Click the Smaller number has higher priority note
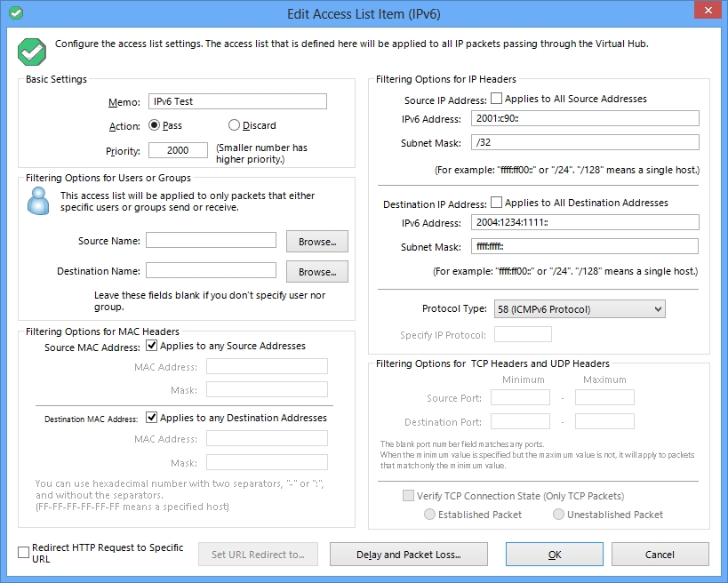 tap(261, 153)
